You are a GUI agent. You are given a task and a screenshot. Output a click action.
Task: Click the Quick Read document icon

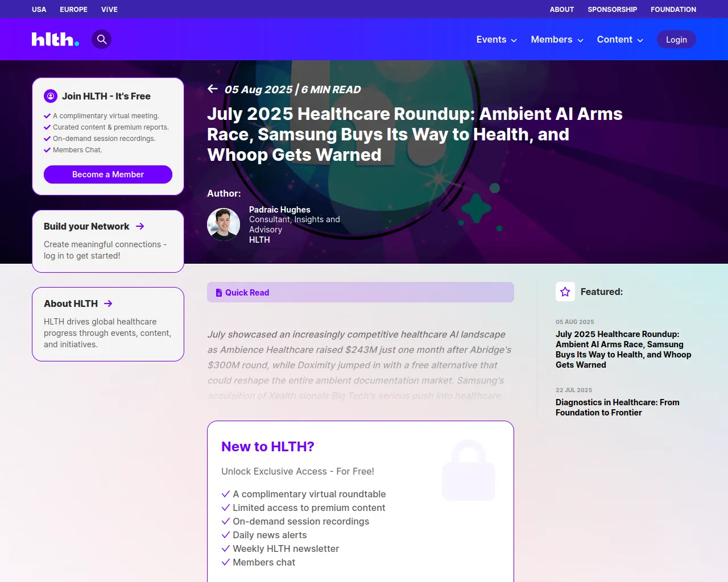219,293
